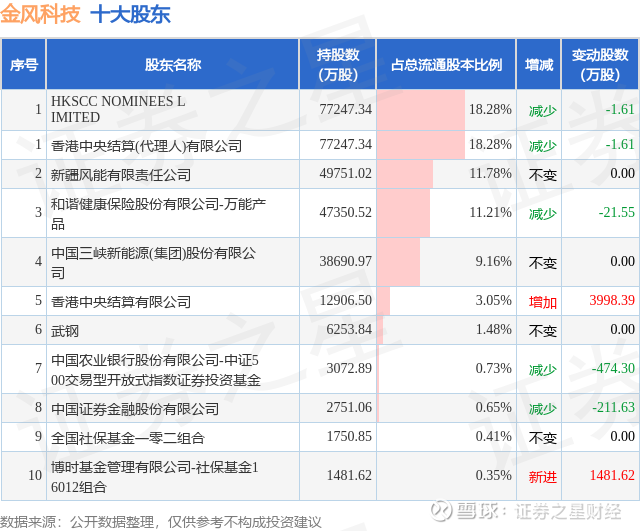Click holdings value 6253.84

(349, 329)
